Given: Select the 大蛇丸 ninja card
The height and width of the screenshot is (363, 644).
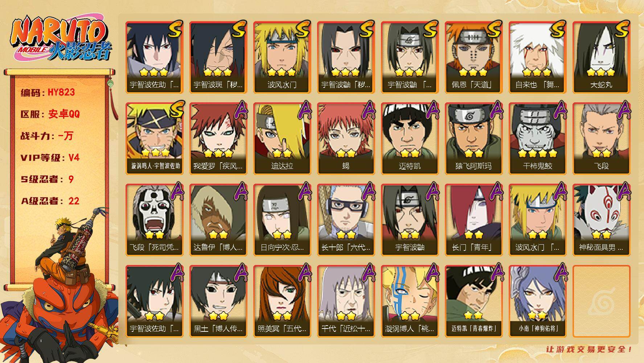Looking at the screenshot, I should click(601, 57).
